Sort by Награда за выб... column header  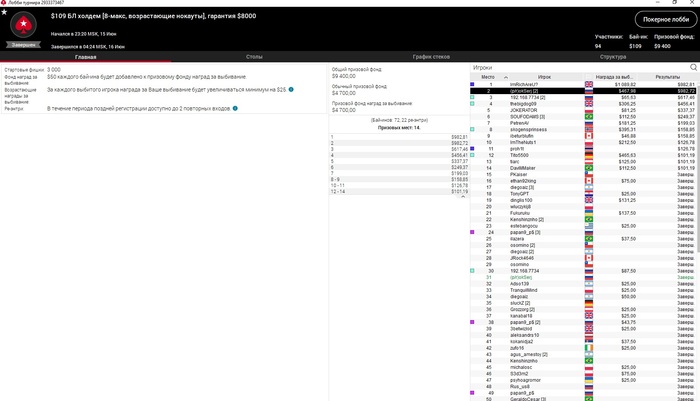coord(614,77)
